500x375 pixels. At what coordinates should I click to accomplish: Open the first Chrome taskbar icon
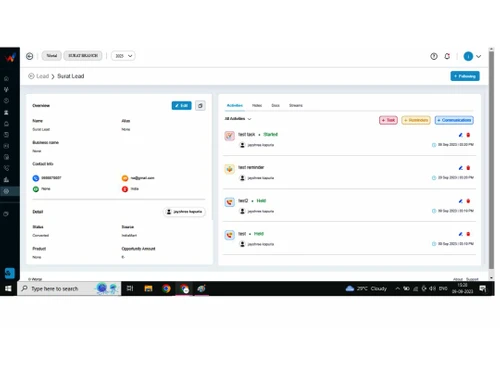click(x=166, y=289)
